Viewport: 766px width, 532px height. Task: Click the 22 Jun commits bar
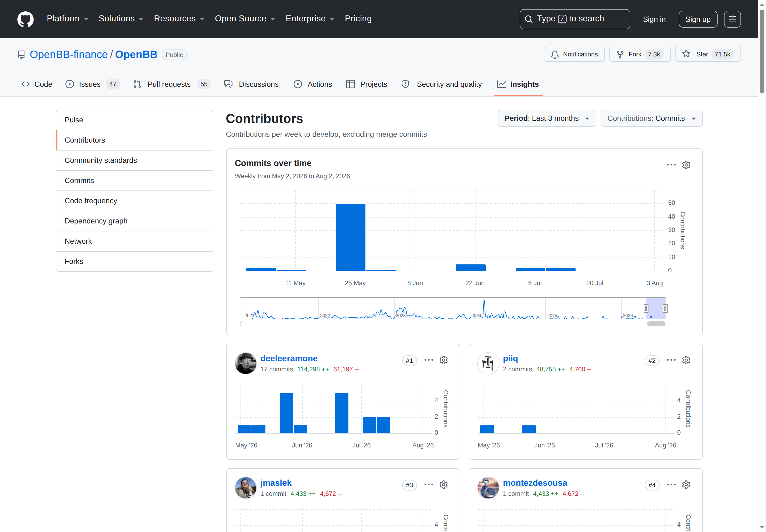(x=470, y=267)
